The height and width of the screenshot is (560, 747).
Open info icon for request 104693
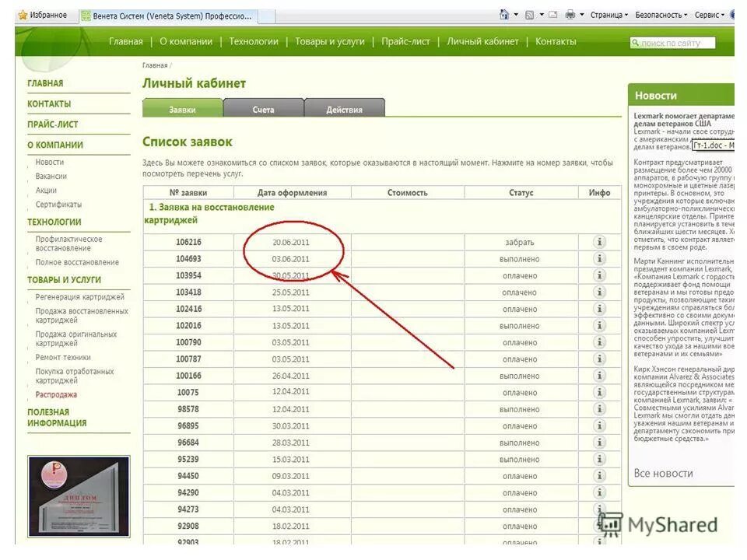click(x=599, y=258)
